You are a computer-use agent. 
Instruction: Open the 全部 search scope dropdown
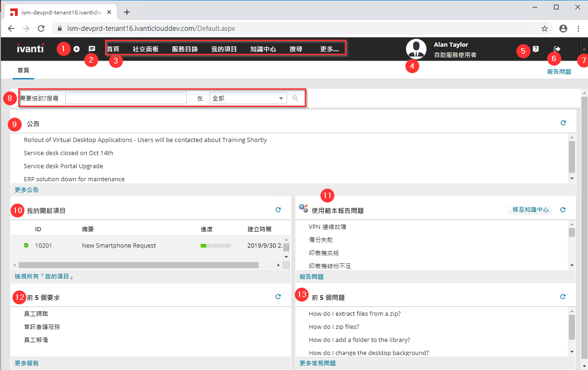[248, 98]
